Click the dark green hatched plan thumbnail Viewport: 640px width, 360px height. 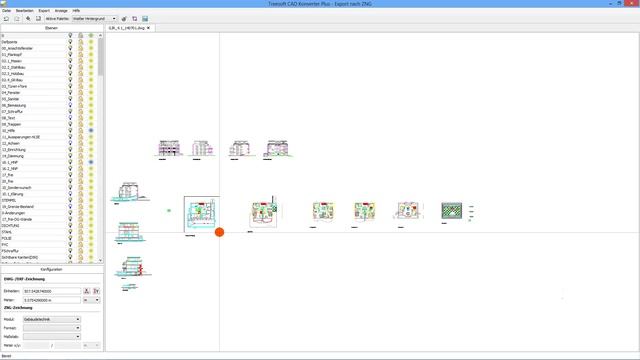click(451, 211)
